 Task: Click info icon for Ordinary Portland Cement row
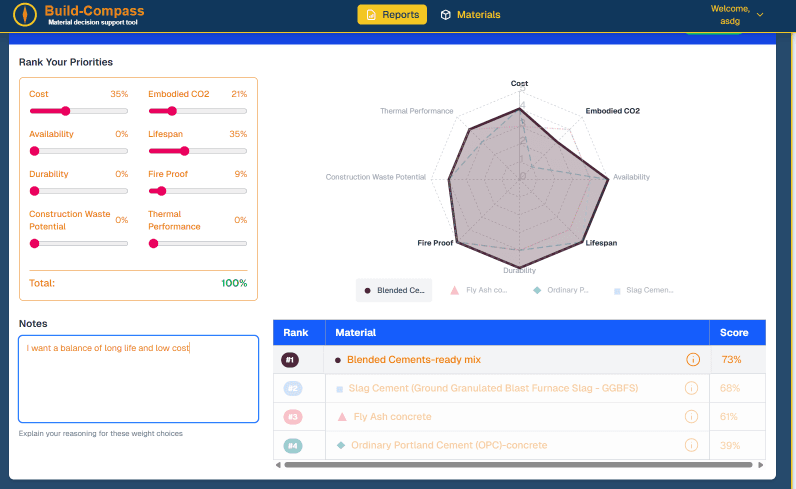[691, 445]
